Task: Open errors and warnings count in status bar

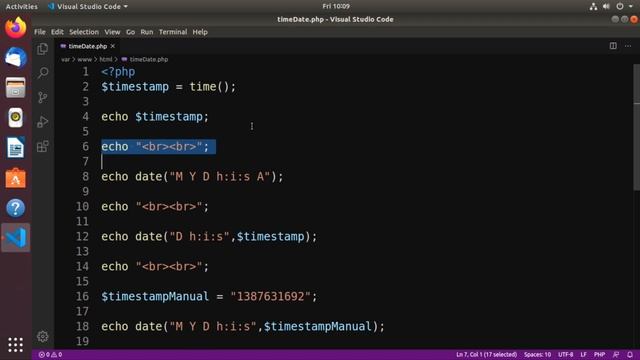Action: pyautogui.click(x=50, y=355)
